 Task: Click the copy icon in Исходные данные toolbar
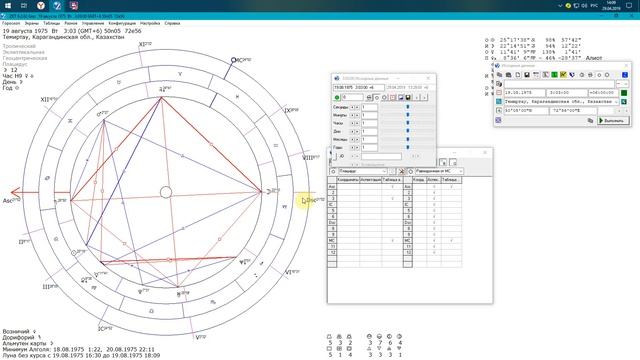point(500,75)
